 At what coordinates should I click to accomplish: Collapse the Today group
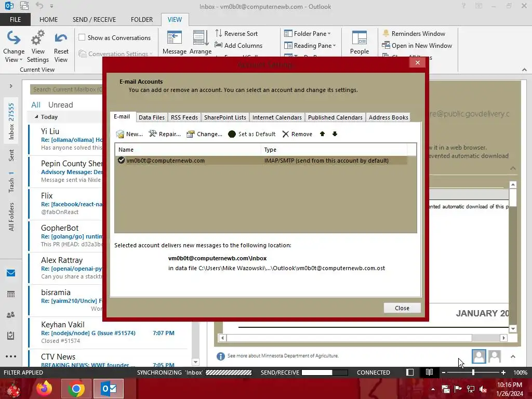[x=36, y=117]
